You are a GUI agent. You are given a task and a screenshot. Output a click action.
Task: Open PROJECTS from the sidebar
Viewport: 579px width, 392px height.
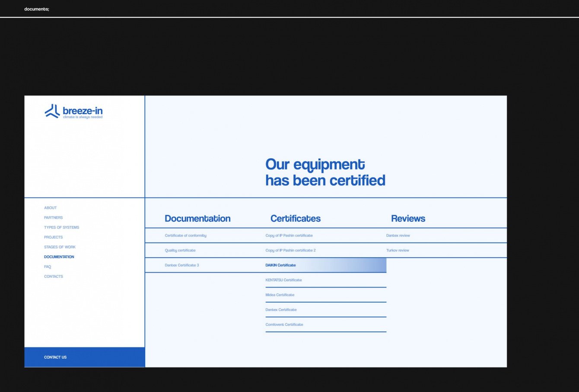point(53,237)
